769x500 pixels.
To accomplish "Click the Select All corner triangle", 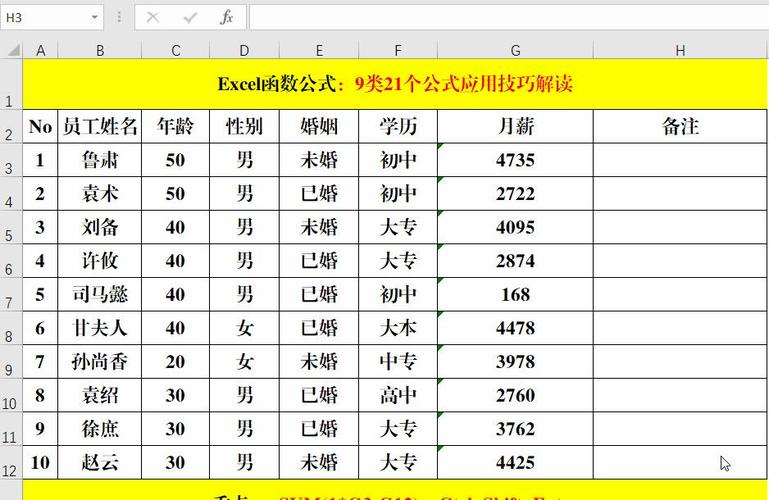I will pos(12,50).
